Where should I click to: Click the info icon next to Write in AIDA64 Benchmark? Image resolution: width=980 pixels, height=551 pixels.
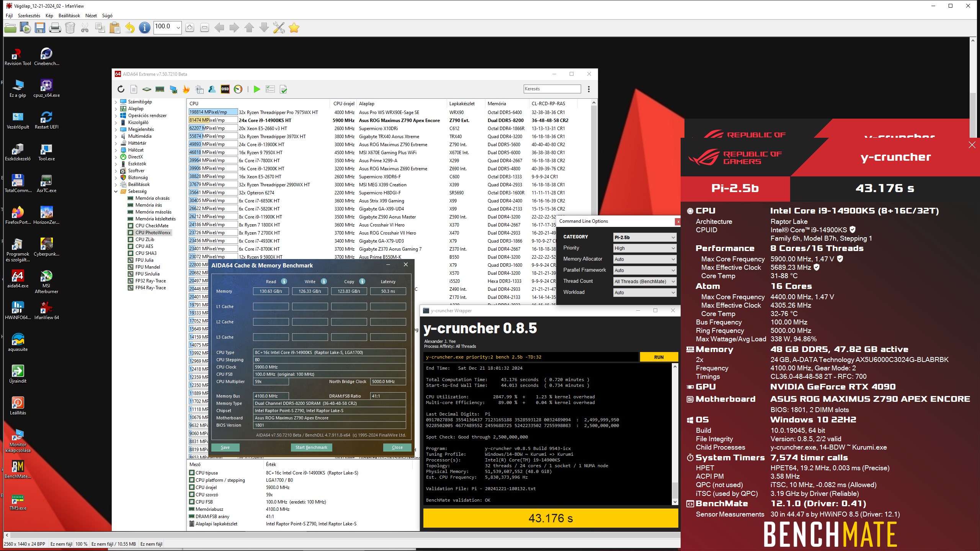(324, 281)
